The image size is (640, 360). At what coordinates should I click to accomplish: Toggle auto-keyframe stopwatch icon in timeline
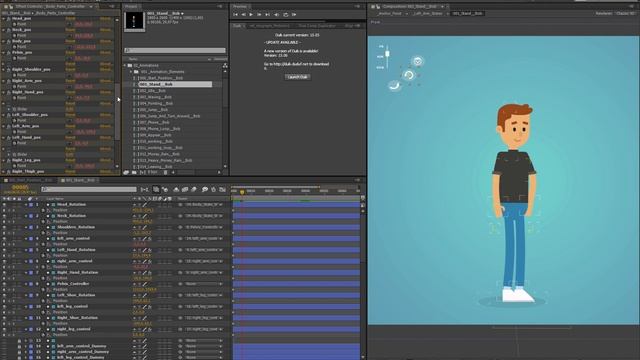tap(213, 189)
